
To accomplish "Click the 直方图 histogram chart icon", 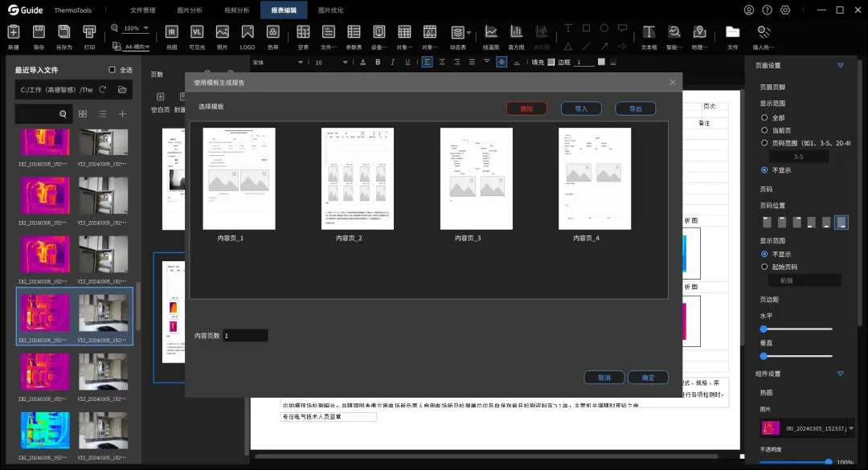I will click(x=516, y=36).
